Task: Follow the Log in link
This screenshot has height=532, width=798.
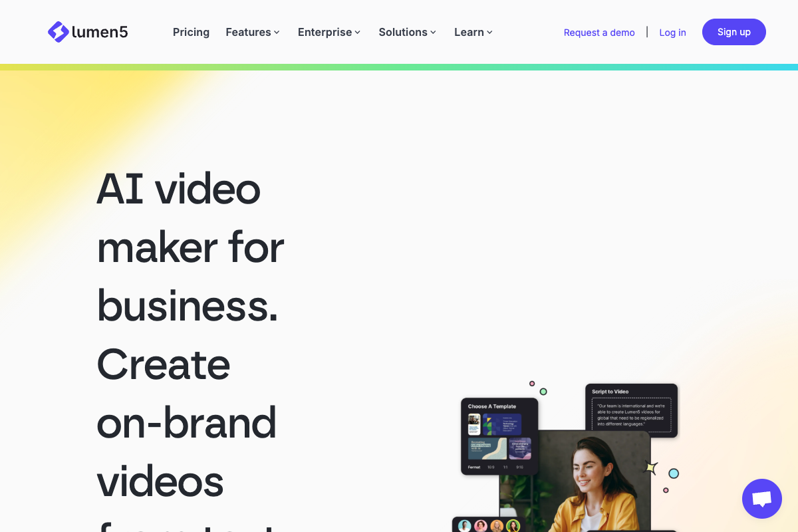Action: pyautogui.click(x=672, y=33)
